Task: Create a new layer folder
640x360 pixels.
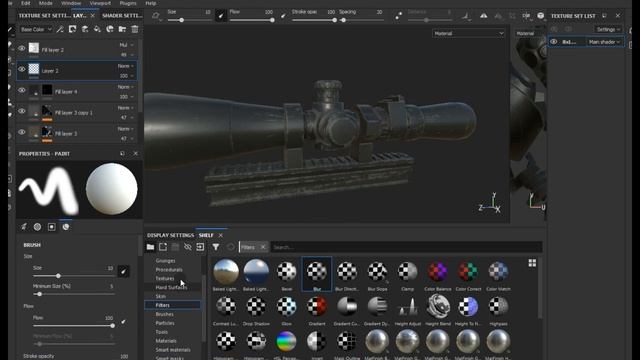Action: (122, 29)
